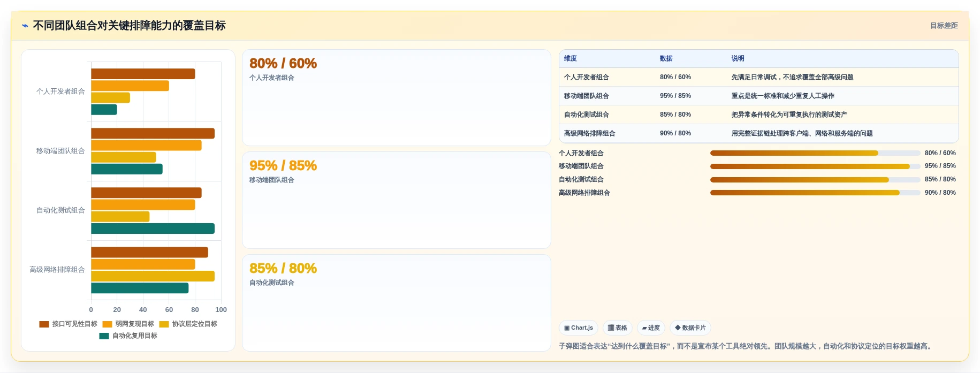Click 接口可见性目标 bar for 个人开发者组合
Viewport: 980px width, 373px height.
(143, 74)
